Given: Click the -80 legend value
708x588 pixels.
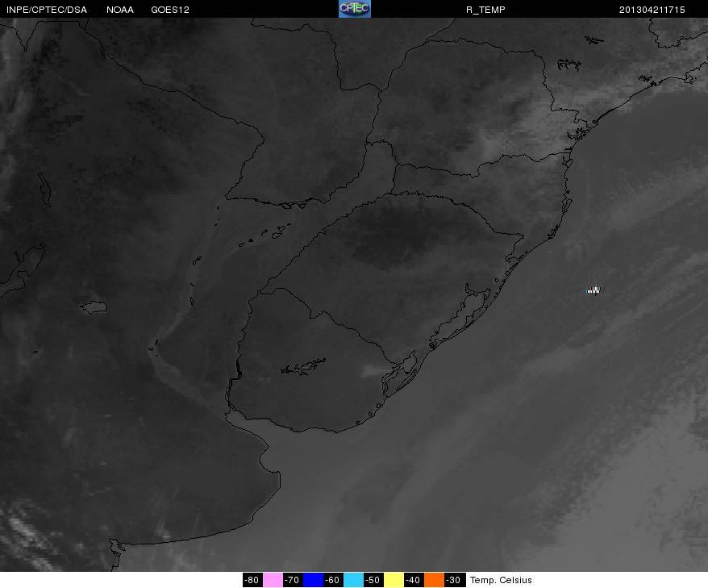Looking at the screenshot, I should (x=252, y=580).
